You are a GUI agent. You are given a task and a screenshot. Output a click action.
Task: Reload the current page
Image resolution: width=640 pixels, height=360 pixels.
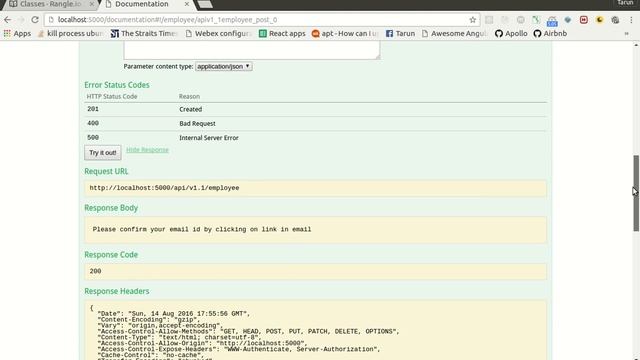[35, 20]
